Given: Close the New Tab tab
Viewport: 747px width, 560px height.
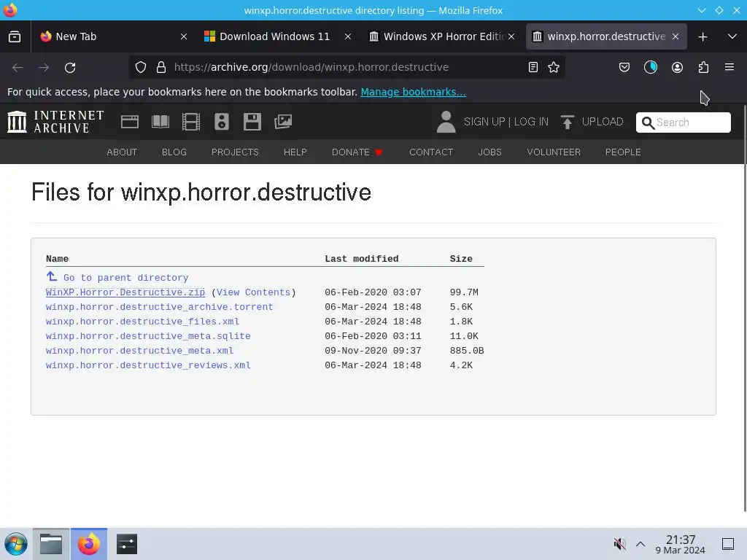Looking at the screenshot, I should click(x=184, y=36).
